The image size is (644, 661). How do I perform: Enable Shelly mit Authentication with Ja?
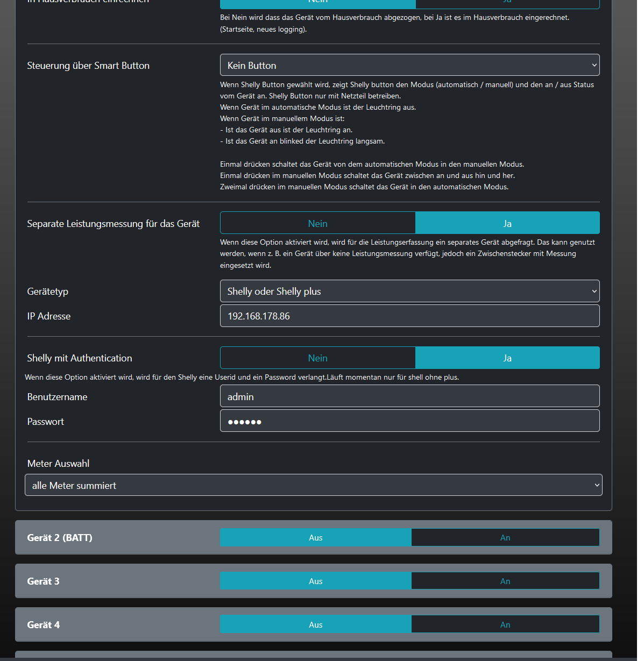(507, 358)
